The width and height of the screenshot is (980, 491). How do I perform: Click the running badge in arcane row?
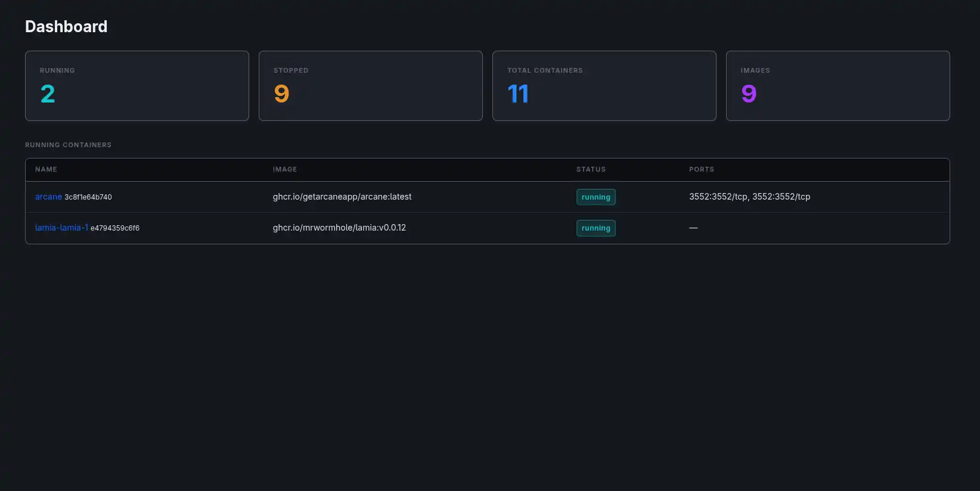596,197
